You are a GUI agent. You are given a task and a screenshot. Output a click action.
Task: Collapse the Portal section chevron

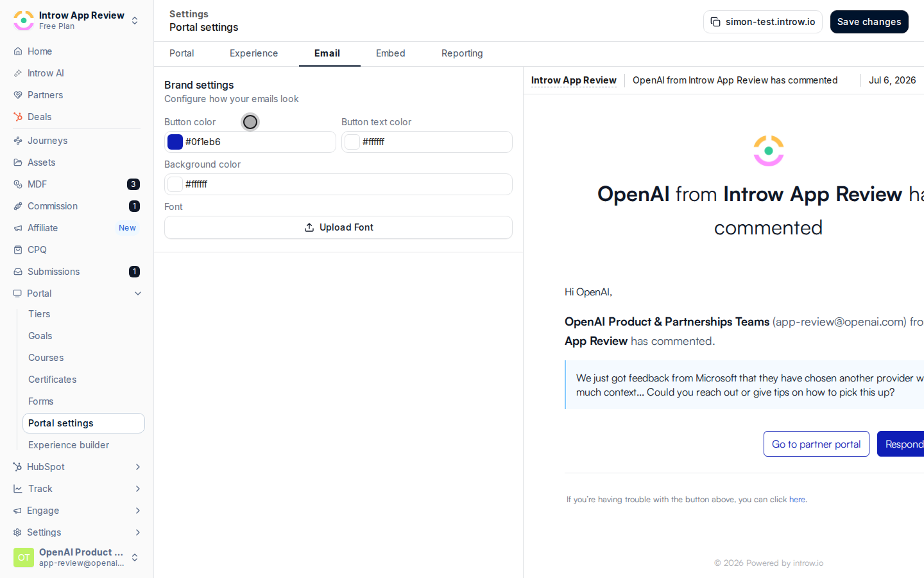point(138,293)
